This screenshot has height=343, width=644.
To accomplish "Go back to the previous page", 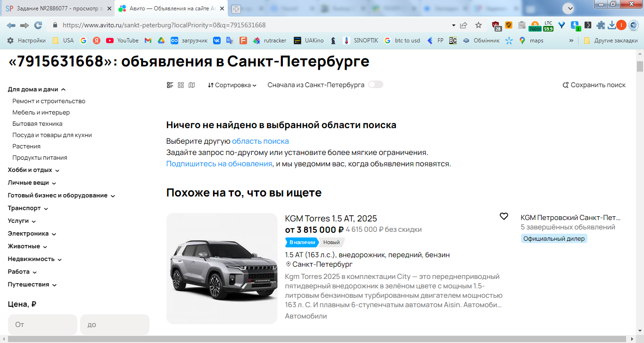I will tap(11, 25).
